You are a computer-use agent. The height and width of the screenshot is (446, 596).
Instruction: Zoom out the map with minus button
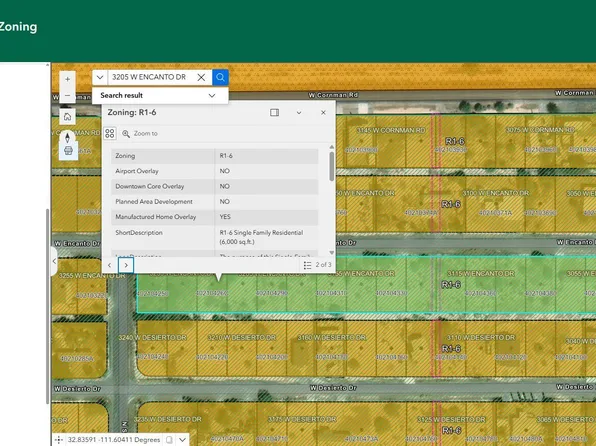67,95
